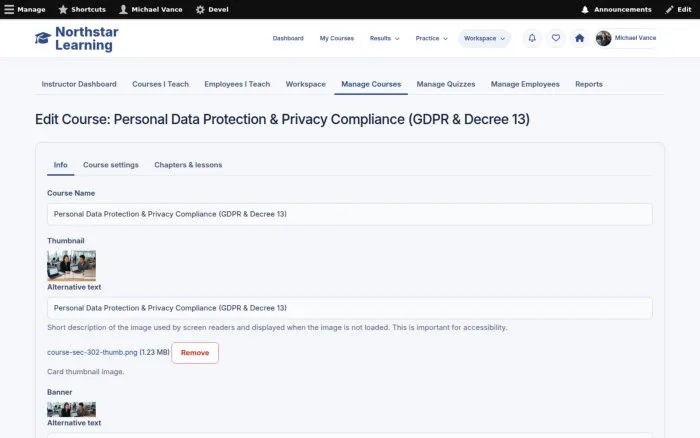The image size is (700, 438).
Task: Click the course thumbnail image preview
Action: 71,265
